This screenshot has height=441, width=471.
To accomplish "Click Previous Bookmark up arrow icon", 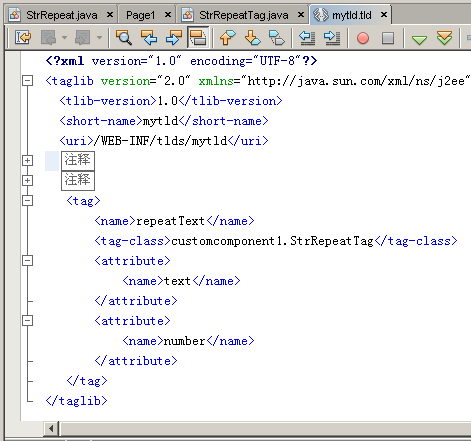I will pyautogui.click(x=227, y=37).
